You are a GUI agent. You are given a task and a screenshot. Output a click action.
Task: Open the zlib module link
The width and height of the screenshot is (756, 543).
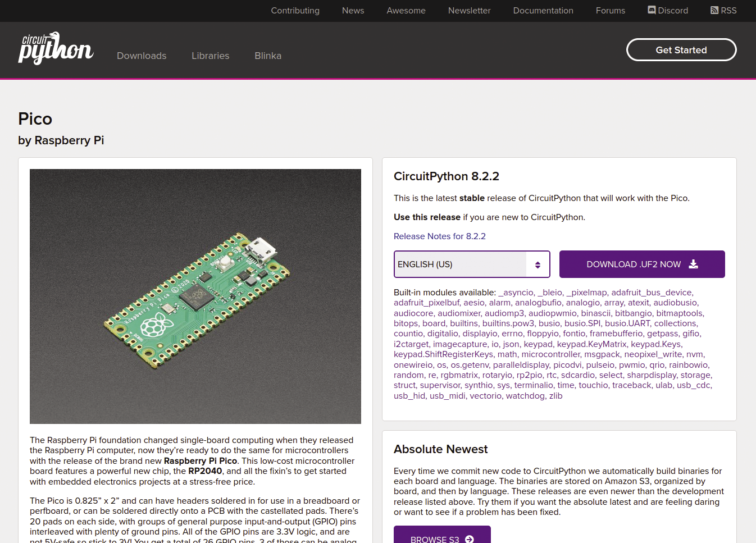(555, 396)
